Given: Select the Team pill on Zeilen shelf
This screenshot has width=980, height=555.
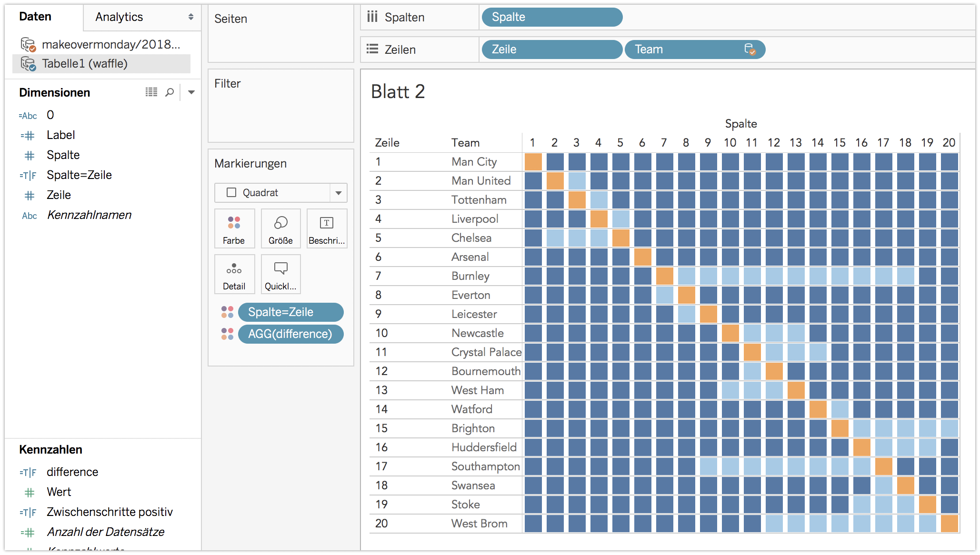Looking at the screenshot, I should point(695,50).
